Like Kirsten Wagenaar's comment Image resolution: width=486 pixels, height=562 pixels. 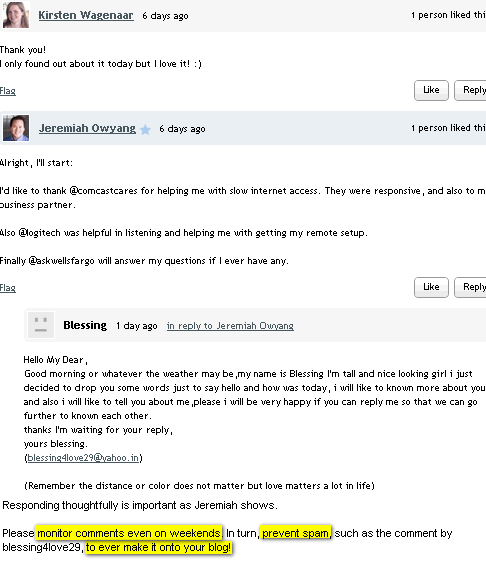[x=431, y=90]
